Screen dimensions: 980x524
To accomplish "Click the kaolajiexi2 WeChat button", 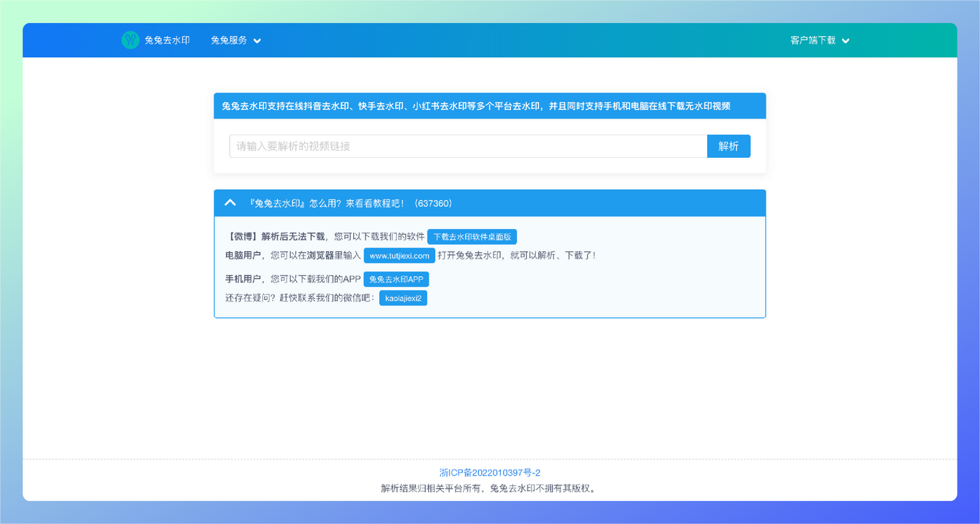I will click(403, 298).
